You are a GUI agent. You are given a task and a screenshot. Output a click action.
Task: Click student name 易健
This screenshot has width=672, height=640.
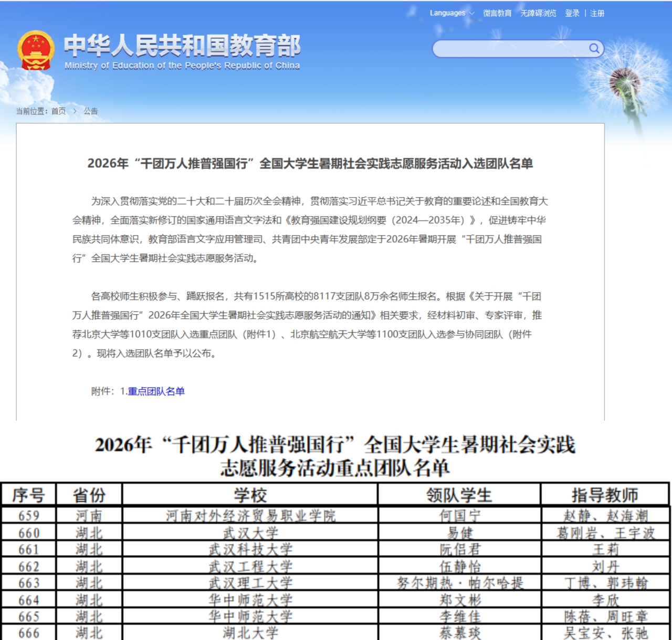coord(460,533)
